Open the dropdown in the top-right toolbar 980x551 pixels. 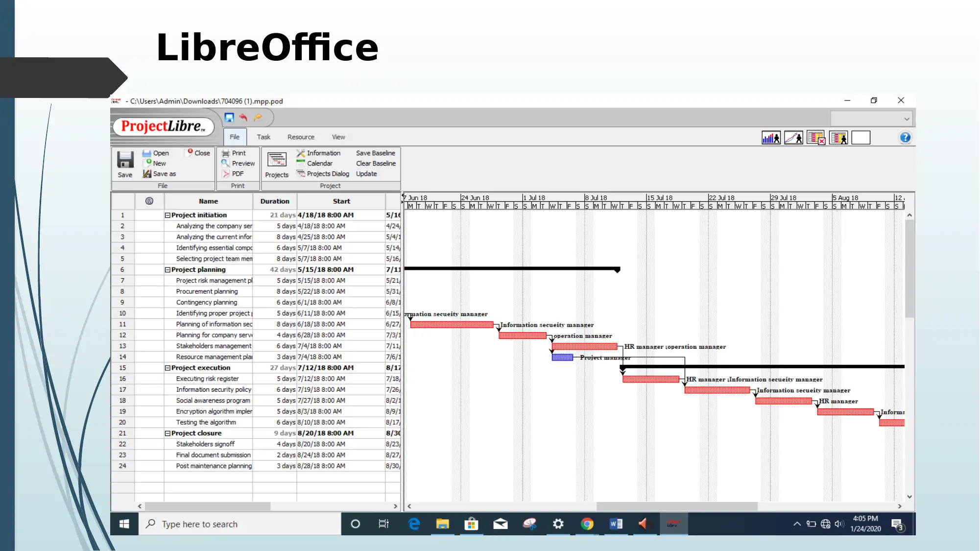[x=907, y=119]
